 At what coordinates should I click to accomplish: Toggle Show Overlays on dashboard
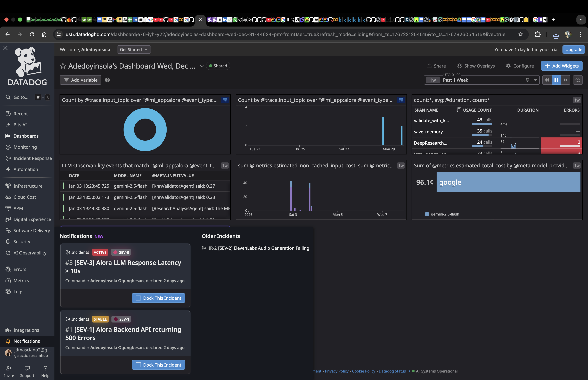(476, 66)
